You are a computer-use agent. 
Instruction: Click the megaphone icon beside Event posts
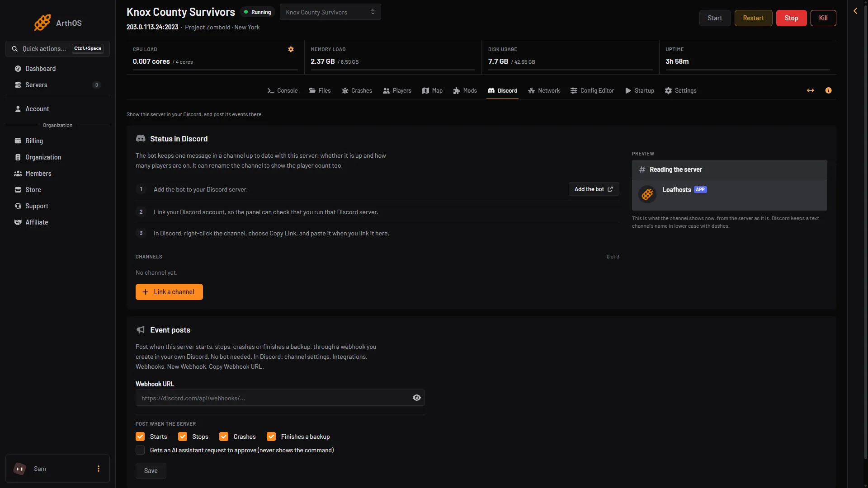(x=141, y=330)
